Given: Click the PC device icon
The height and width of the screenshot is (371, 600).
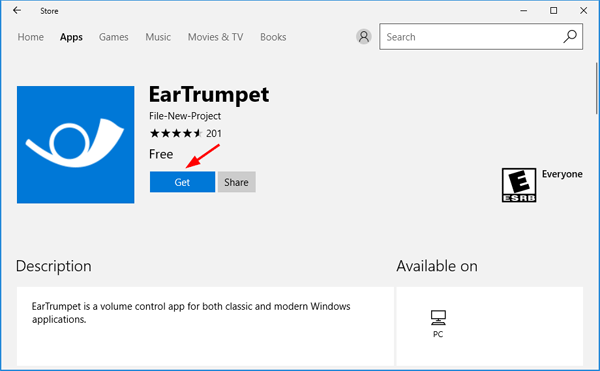Looking at the screenshot, I should coord(438,318).
